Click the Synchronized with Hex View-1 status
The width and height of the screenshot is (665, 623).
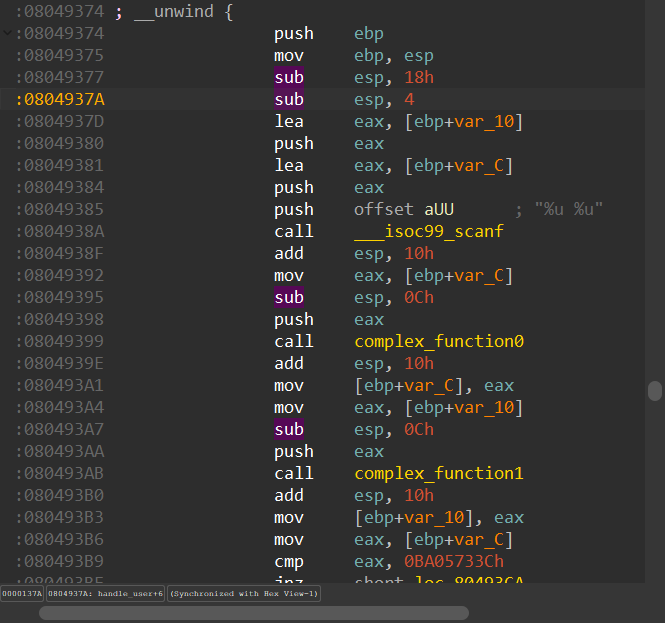pyautogui.click(x=244, y=593)
